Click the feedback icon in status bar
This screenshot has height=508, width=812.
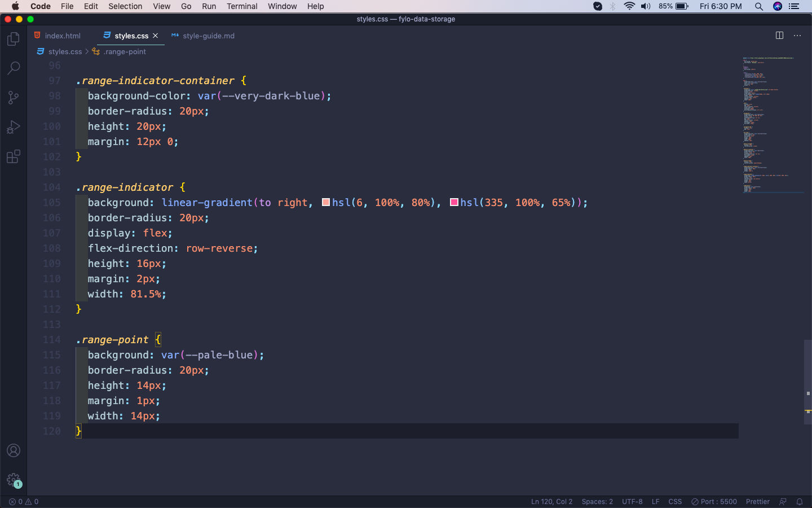click(x=783, y=501)
